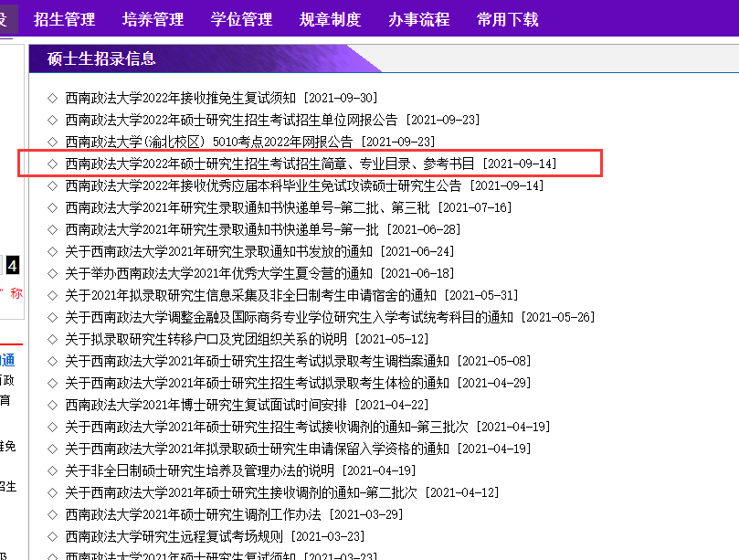The height and width of the screenshot is (560, 739).
Task: Click diamond bullet beside 接收推免生复试须知
Action: click(52, 98)
